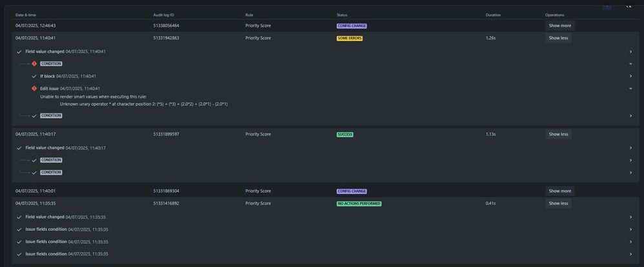Expand second CONDITION chevron in 11:40:17 run
The image size is (644, 267).
click(x=630, y=173)
